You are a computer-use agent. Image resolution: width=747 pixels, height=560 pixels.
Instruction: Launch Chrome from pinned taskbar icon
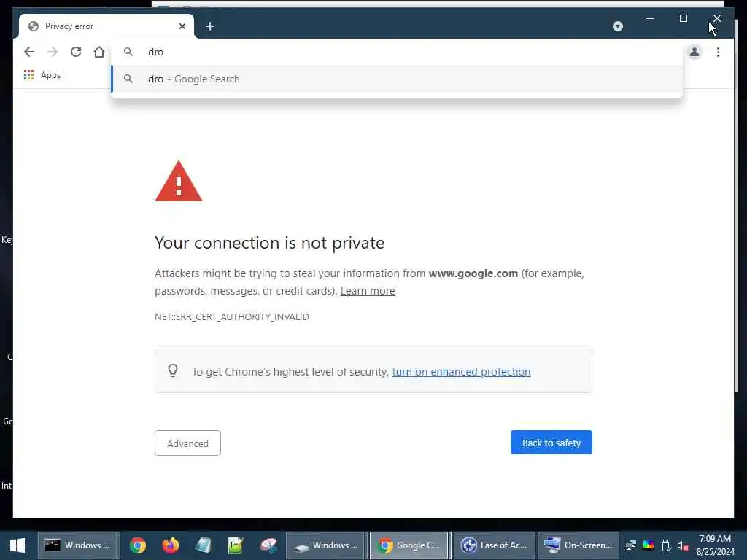[138, 545]
